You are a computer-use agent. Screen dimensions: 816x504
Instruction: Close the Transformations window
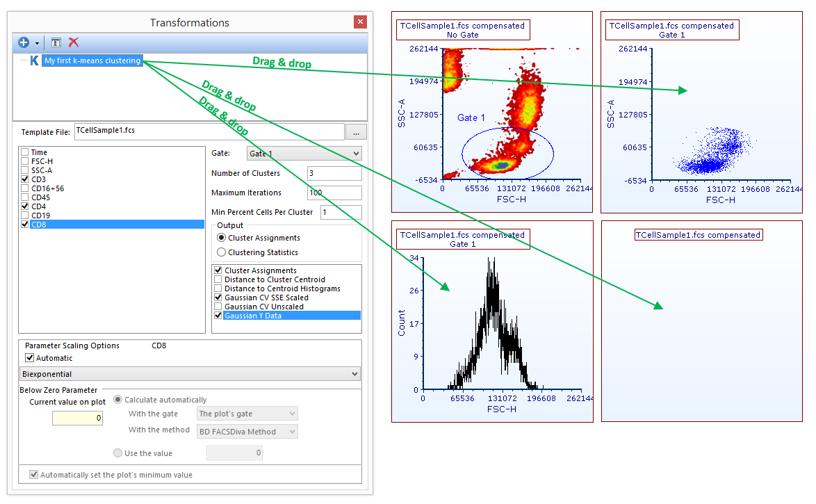360,22
